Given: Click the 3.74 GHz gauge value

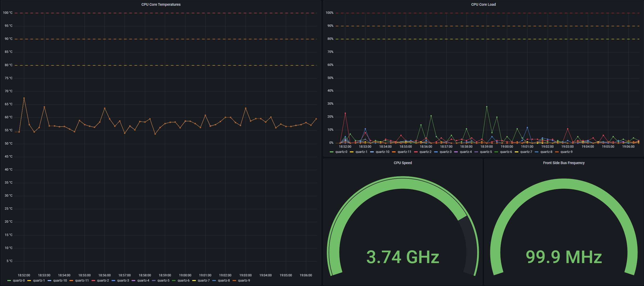Looking at the screenshot, I should [x=403, y=257].
